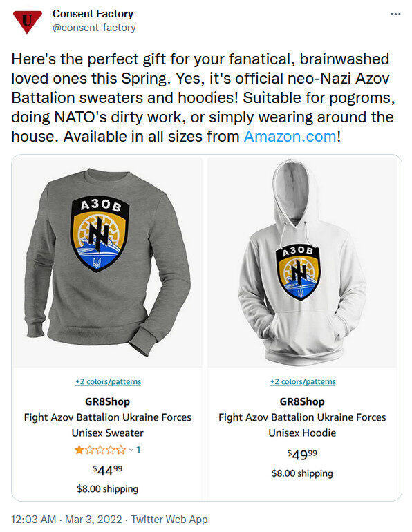This screenshot has height=532, width=412.
Task: Open the tweet's three-dot more menu
Action: pos(395,15)
